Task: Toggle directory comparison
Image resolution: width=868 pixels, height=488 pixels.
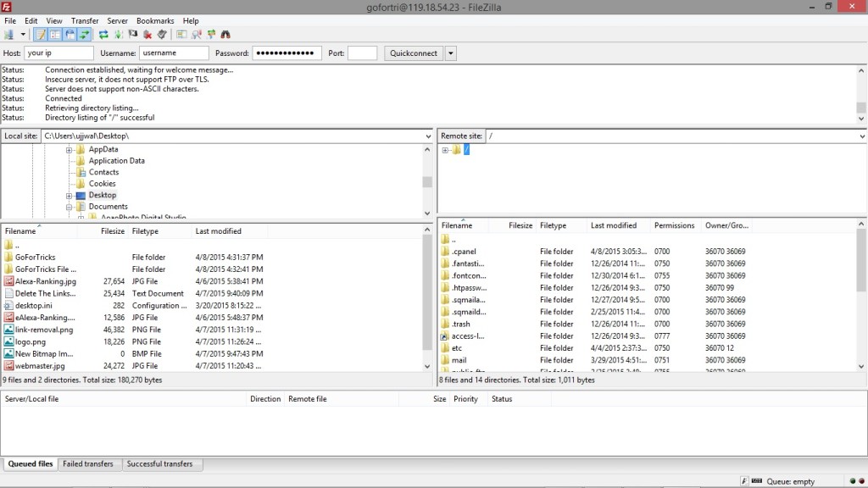Action: [196, 34]
